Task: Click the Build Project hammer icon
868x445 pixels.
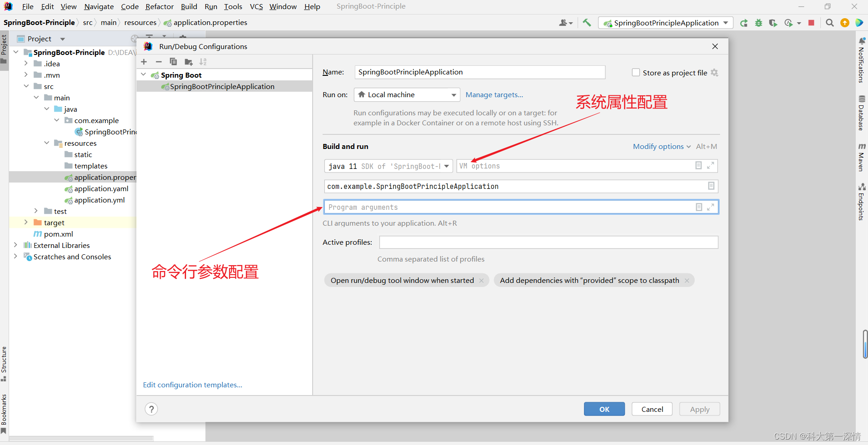Action: 587,23
